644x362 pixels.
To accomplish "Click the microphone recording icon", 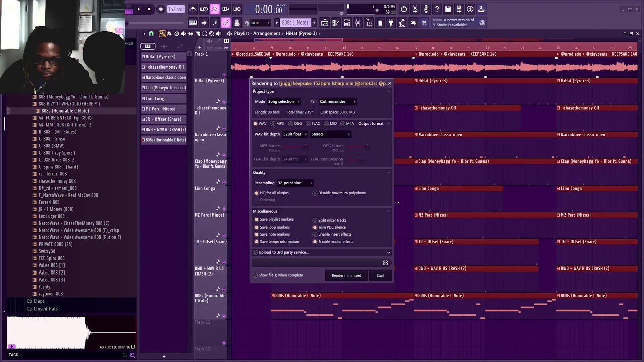I will tap(426, 9).
